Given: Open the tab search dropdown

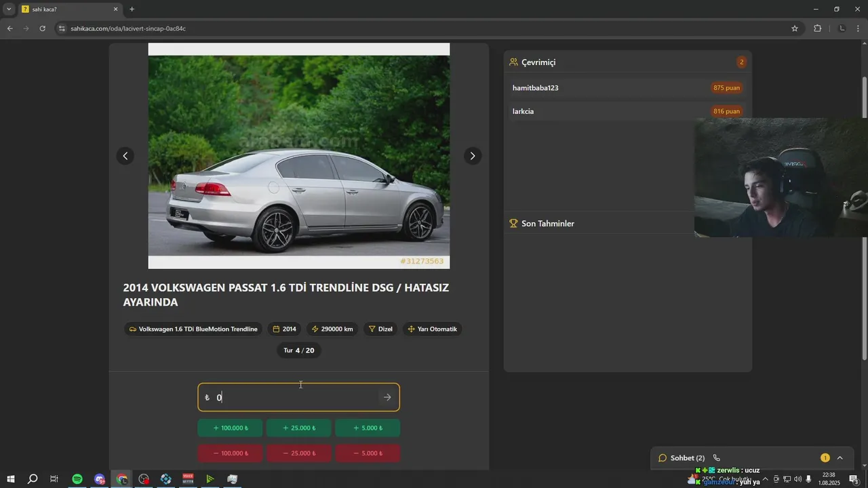Looking at the screenshot, I should pyautogui.click(x=9, y=9).
